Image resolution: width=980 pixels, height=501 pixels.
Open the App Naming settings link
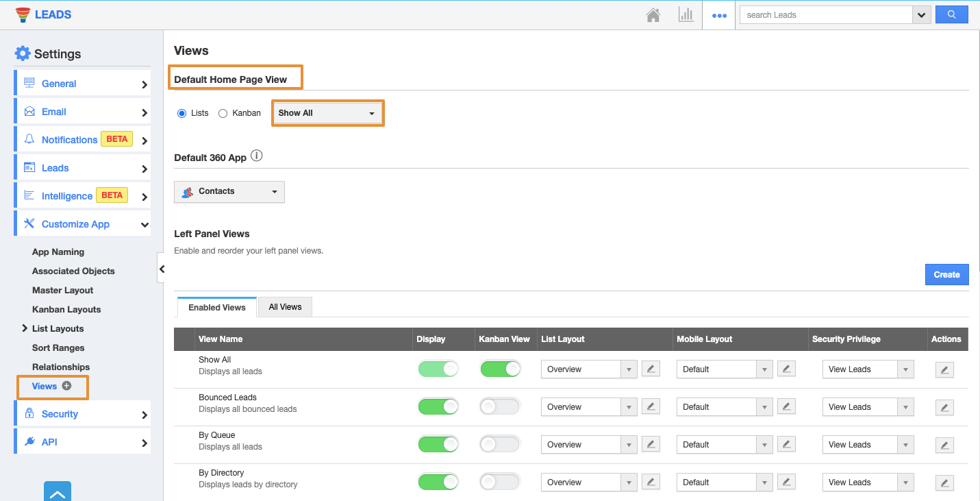coord(58,252)
